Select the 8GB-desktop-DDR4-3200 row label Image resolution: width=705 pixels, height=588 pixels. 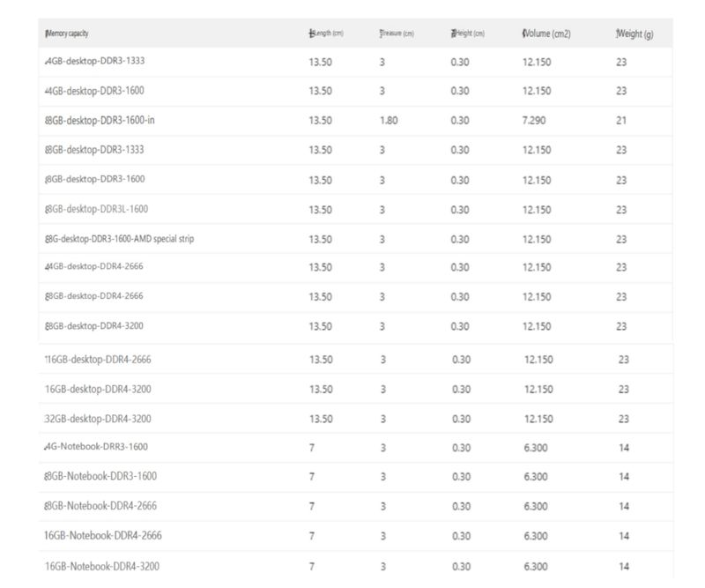94,327
